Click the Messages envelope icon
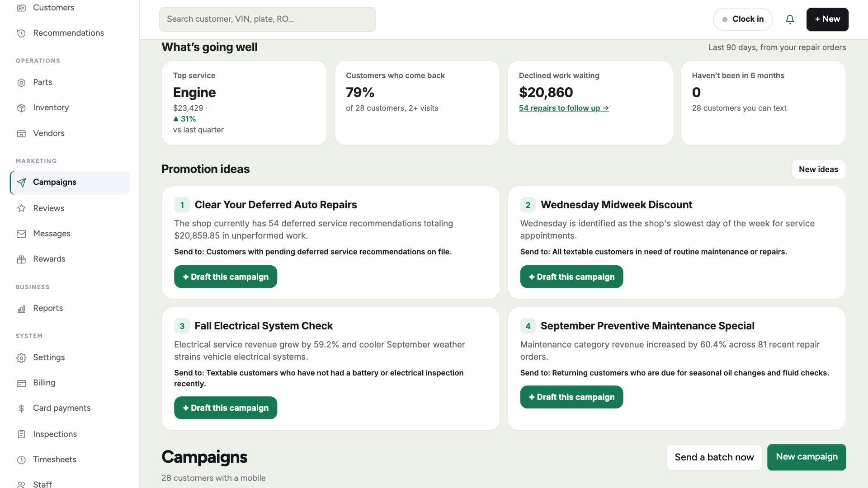This screenshot has width=868, height=488. [x=21, y=234]
